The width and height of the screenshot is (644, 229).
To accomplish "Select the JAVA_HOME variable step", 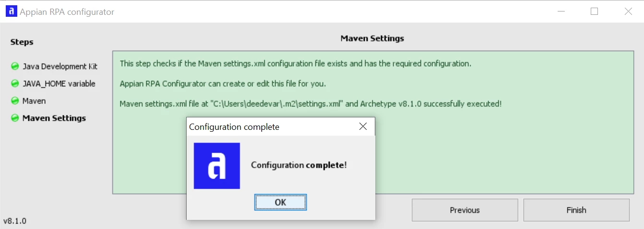I will tap(59, 83).
